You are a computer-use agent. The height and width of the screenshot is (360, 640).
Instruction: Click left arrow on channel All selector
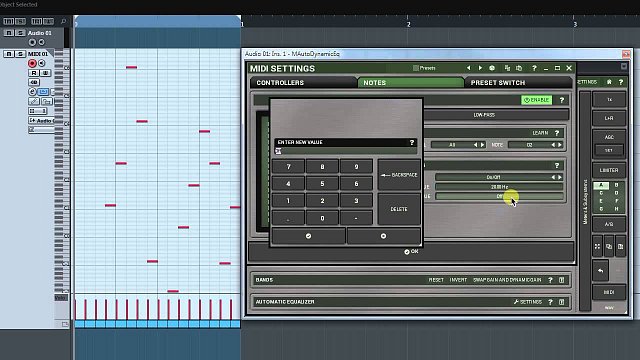click(x=476, y=145)
